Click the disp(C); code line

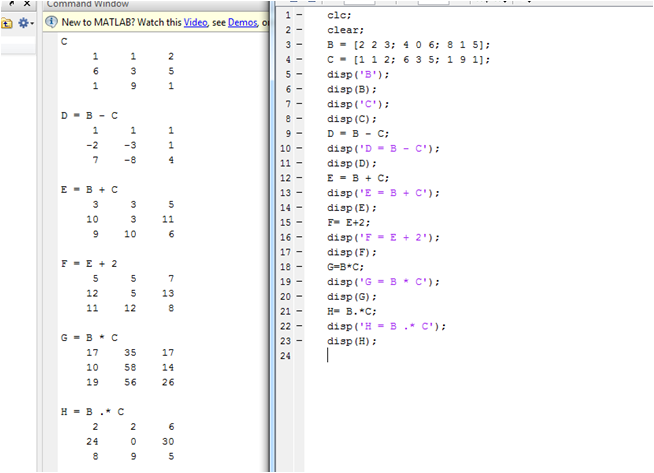pos(352,119)
